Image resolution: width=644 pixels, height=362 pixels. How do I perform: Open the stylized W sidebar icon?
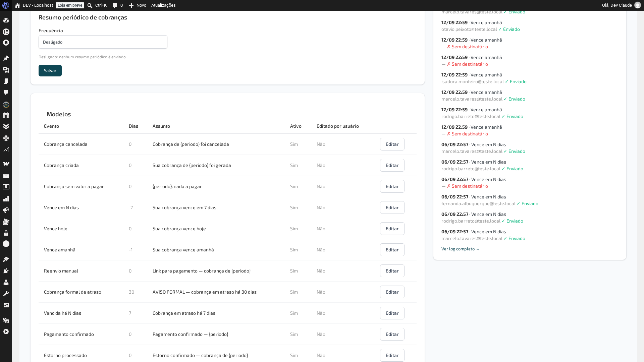coord(6,164)
